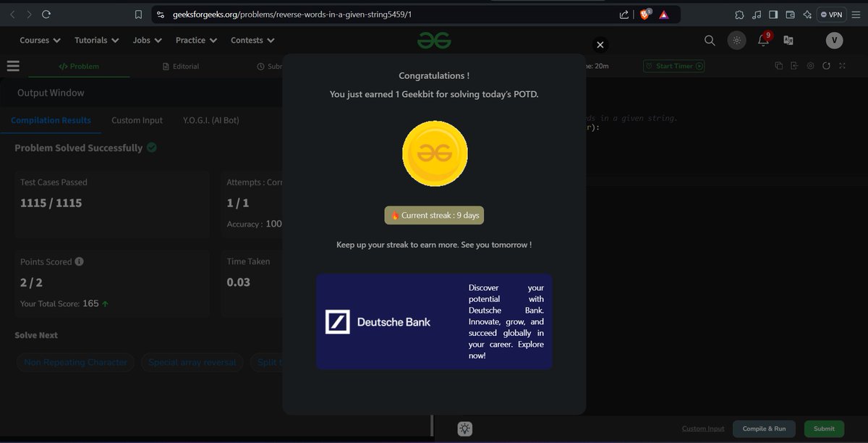Viewport: 868px width, 443px height.
Task: Expand the Contests dropdown menu
Action: [x=252, y=41]
